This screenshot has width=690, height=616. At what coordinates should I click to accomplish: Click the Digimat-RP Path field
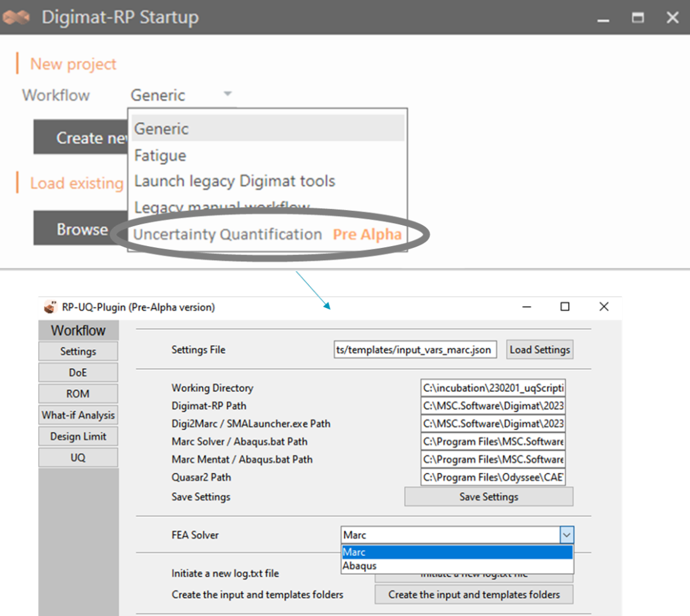493,406
